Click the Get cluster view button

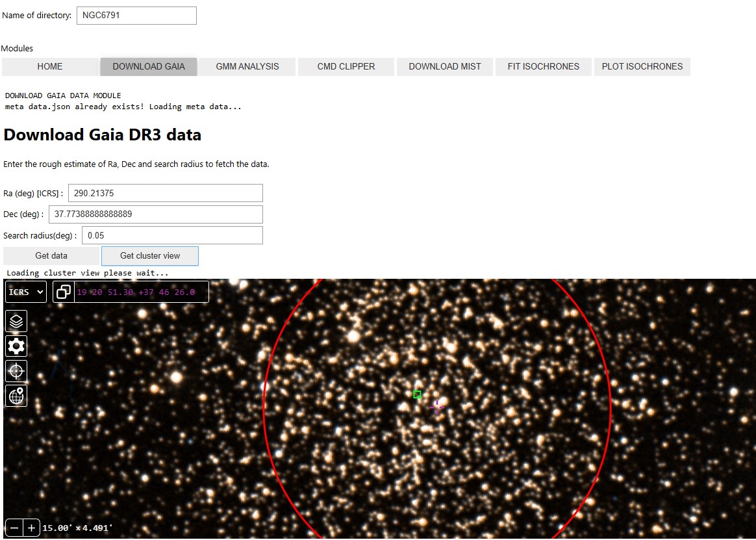150,255
